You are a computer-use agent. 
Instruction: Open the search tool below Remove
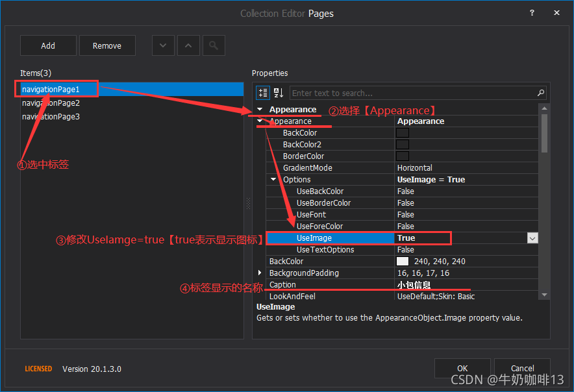click(214, 45)
